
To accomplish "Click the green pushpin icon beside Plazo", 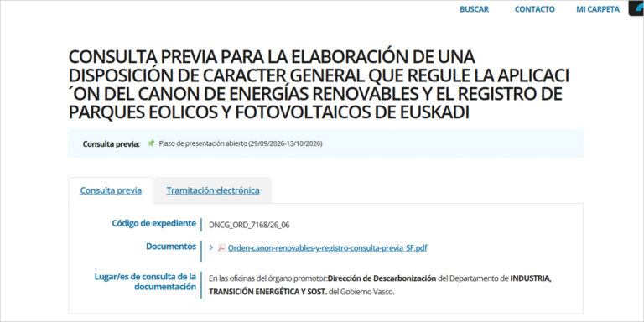I will [x=151, y=143].
